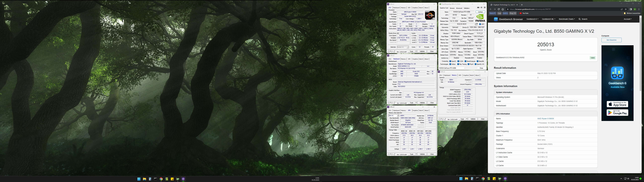This screenshot has height=182, width=644.
Task: Switch to Advanced tab in GPU-Z
Action: (x=459, y=8)
